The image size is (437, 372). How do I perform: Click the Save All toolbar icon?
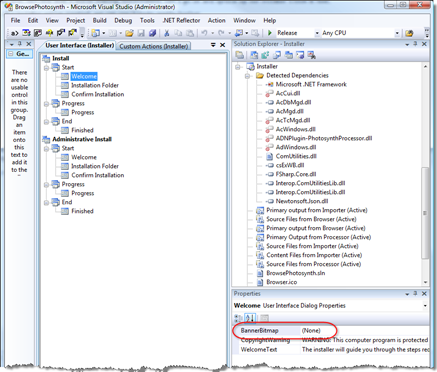[153, 33]
